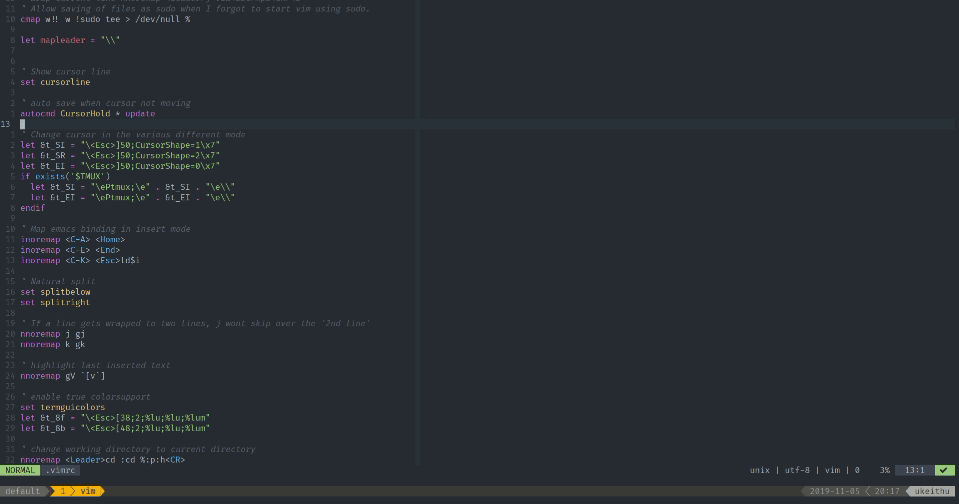Click the line 'set splitbelow'

coord(55,292)
